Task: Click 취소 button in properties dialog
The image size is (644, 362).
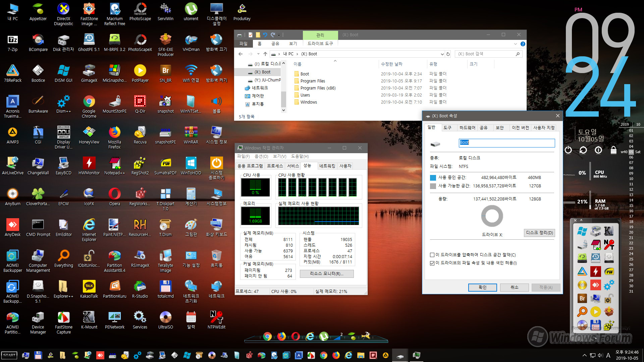Action: pos(514,288)
